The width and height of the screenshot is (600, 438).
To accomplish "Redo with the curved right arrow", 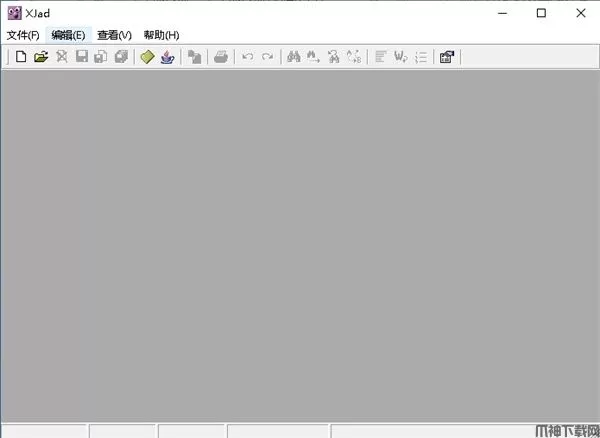I will (x=267, y=57).
